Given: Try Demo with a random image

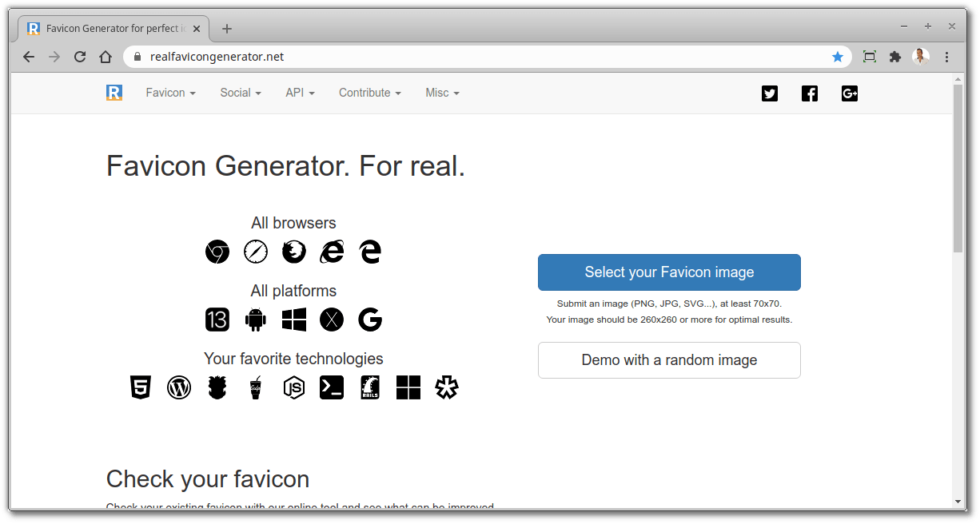Looking at the screenshot, I should coord(669,360).
